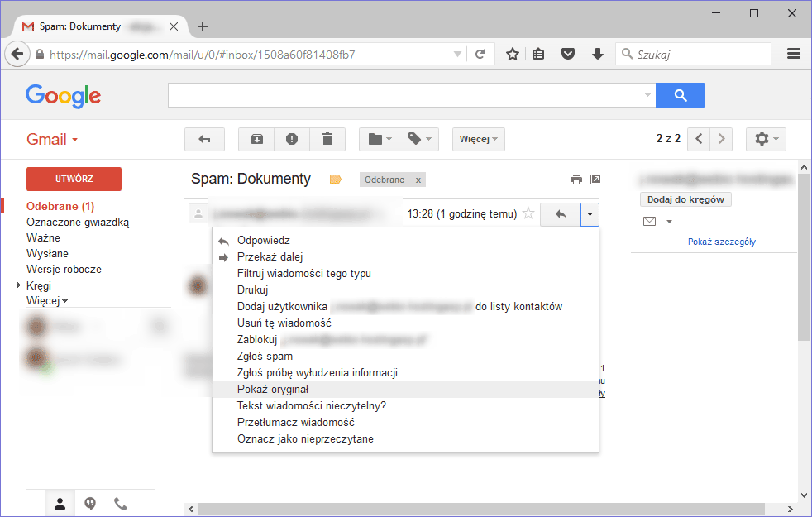Viewport: 812px width, 517px height.
Task: Open message in new window icon
Action: (x=595, y=180)
